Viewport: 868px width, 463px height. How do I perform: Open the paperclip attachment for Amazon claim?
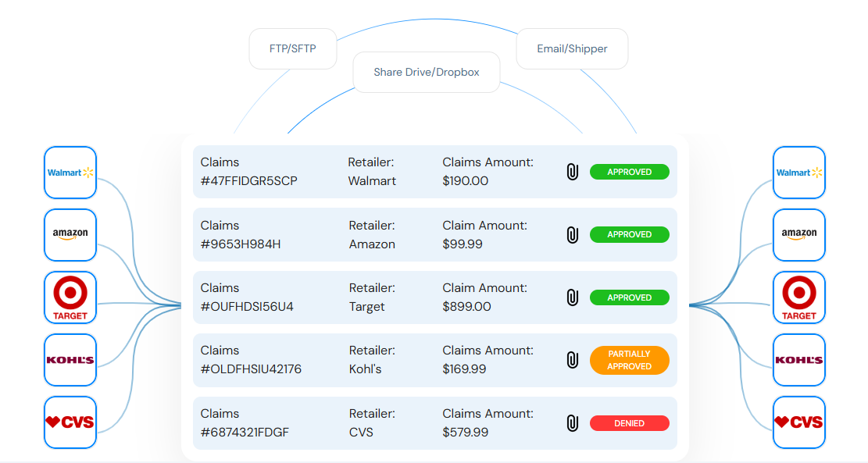(572, 234)
